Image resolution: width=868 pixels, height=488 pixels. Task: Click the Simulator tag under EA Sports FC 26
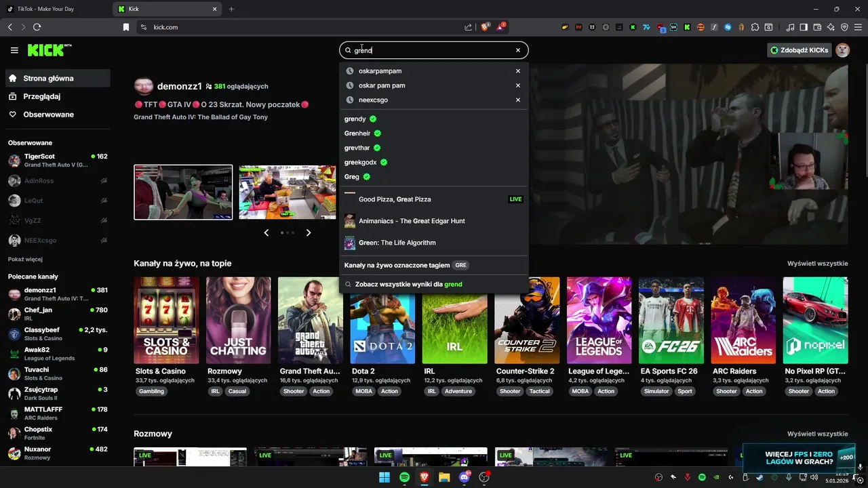pyautogui.click(x=656, y=391)
